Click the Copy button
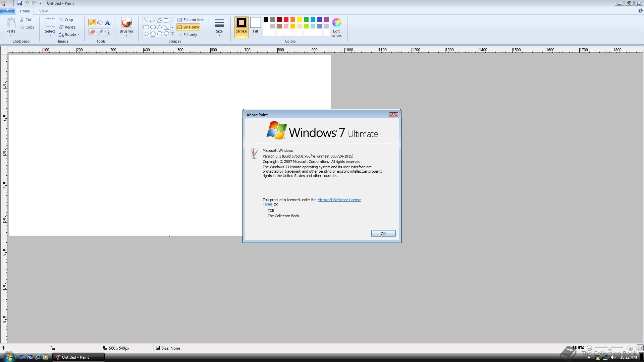Image resolution: width=644 pixels, height=362 pixels. (27, 27)
